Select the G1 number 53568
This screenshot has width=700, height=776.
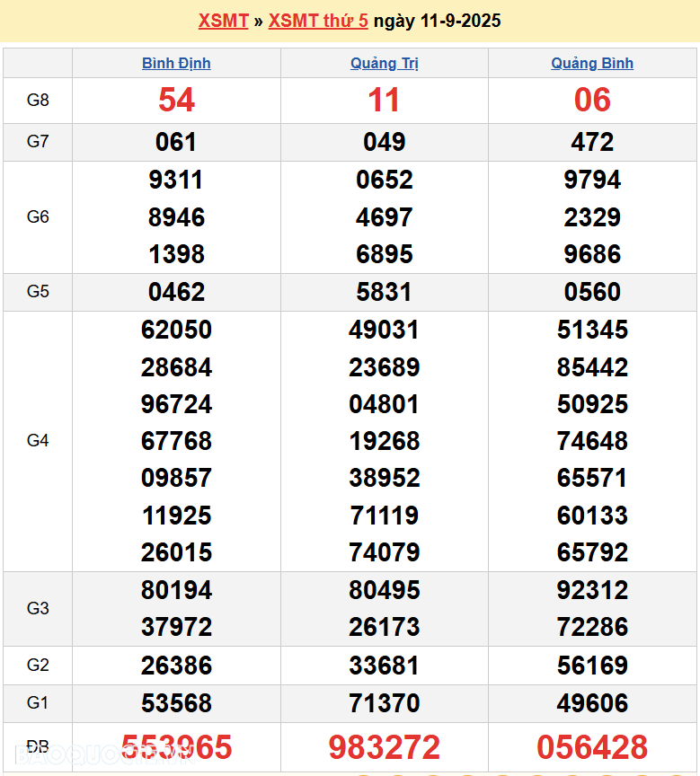[176, 703]
